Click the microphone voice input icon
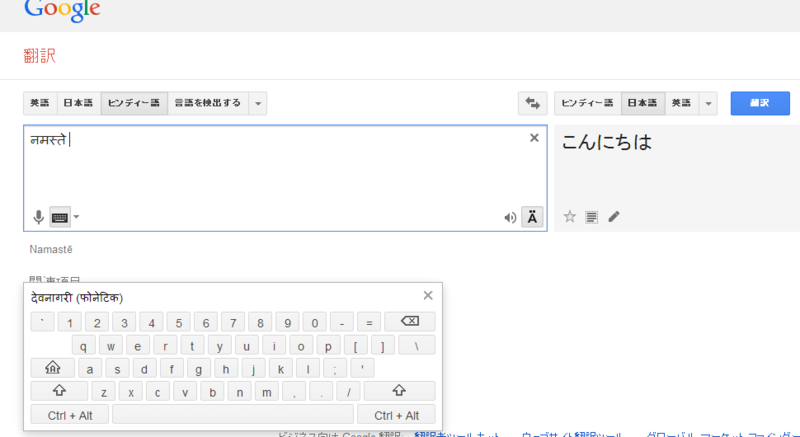The image size is (800, 437). 38,218
